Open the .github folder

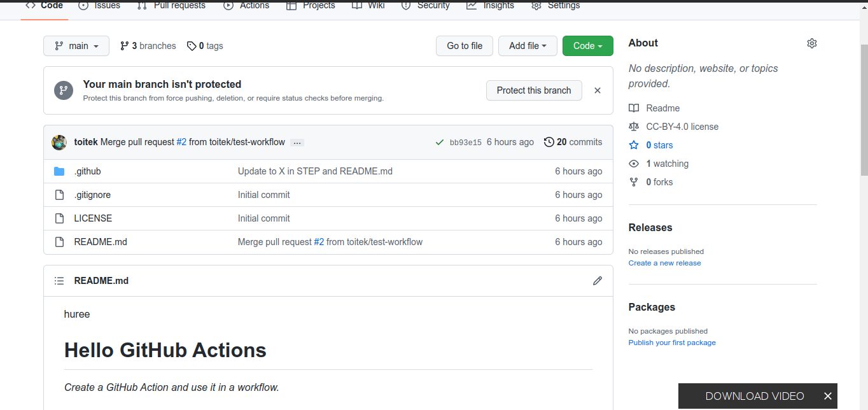click(87, 171)
